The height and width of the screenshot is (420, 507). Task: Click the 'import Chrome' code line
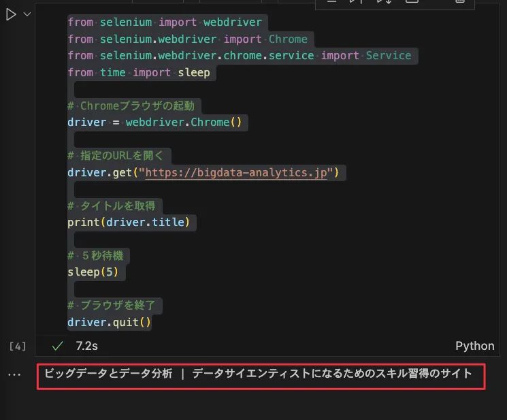pyautogui.click(x=187, y=39)
